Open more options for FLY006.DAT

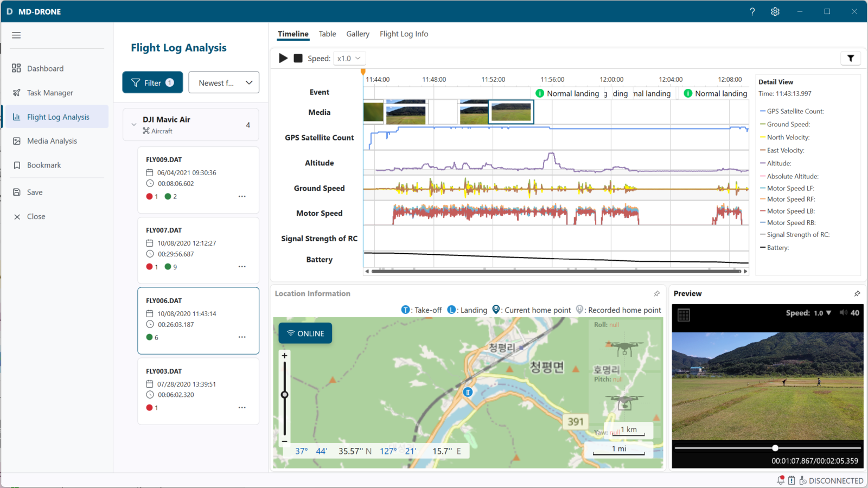click(242, 337)
